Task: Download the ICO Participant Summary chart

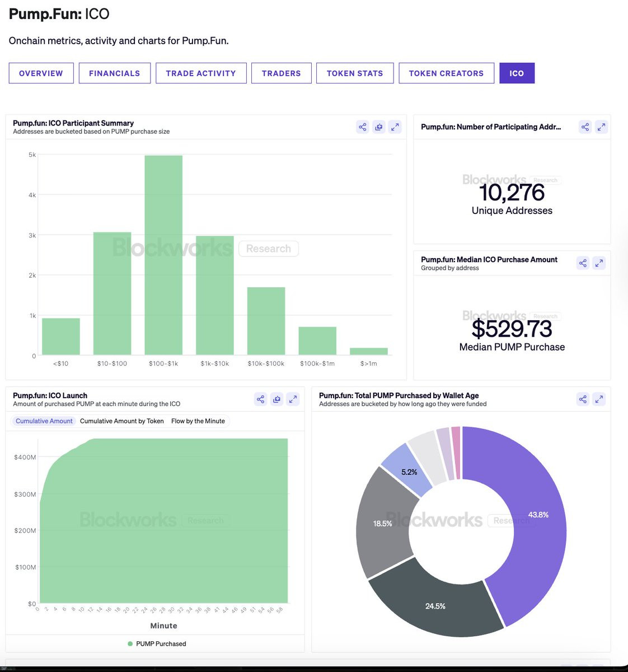Action: tap(379, 127)
